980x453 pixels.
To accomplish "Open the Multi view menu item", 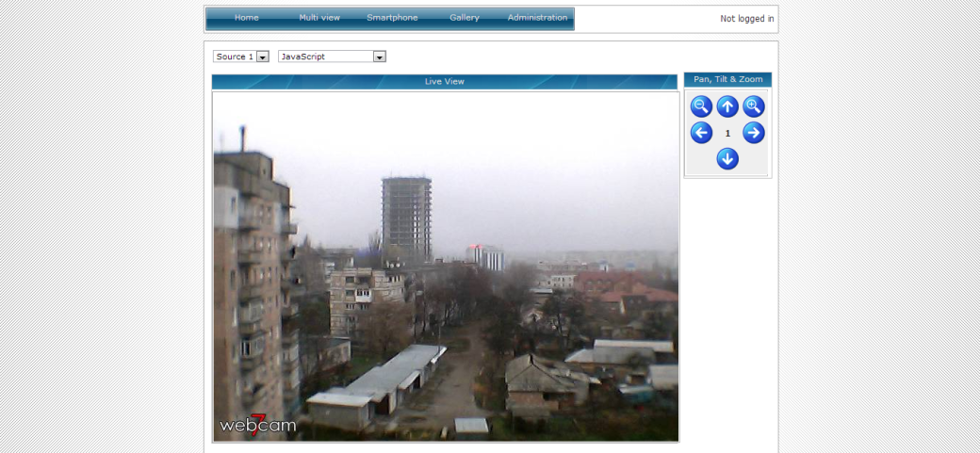I will click(x=319, y=18).
